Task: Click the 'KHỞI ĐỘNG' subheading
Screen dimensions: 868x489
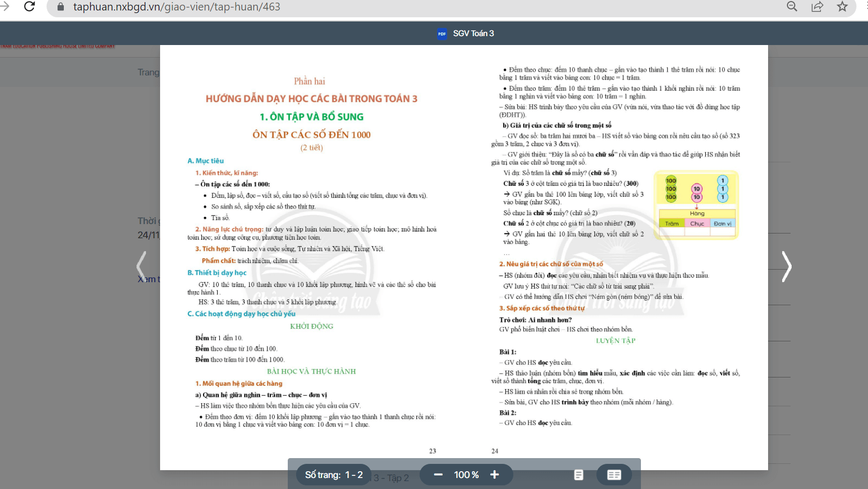Action: click(311, 326)
